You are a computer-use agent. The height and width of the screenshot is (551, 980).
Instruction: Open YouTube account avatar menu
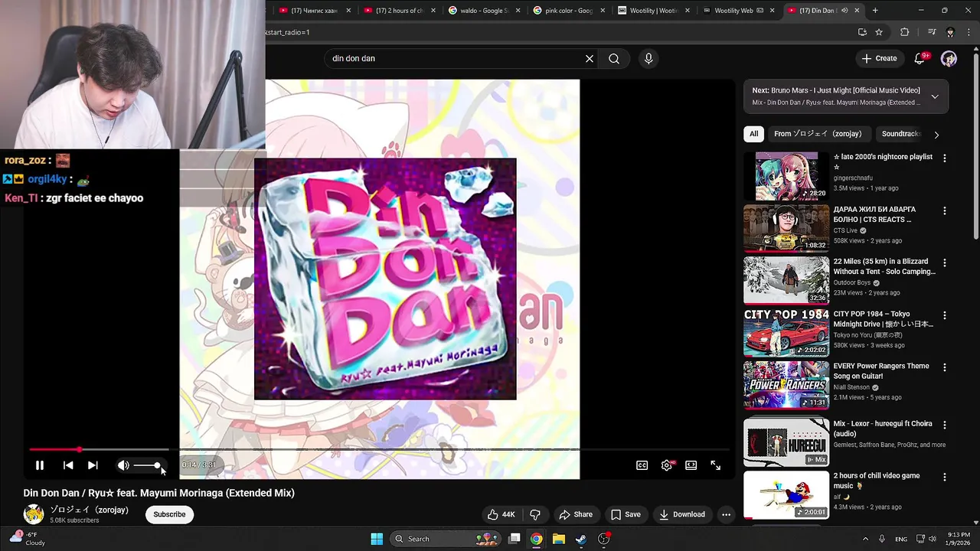[949, 59]
